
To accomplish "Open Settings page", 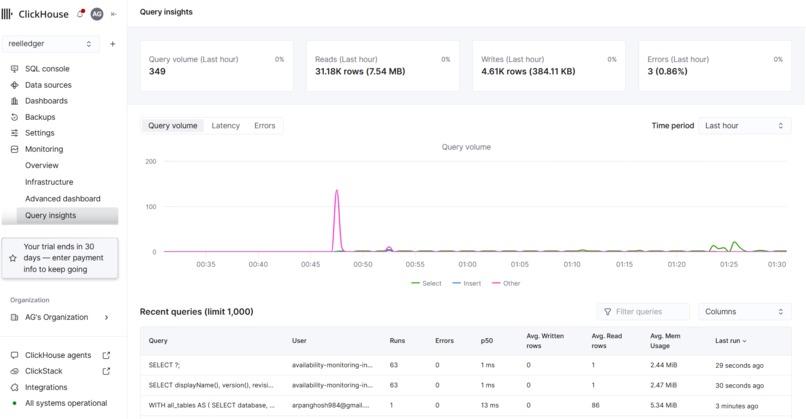I will [x=40, y=133].
